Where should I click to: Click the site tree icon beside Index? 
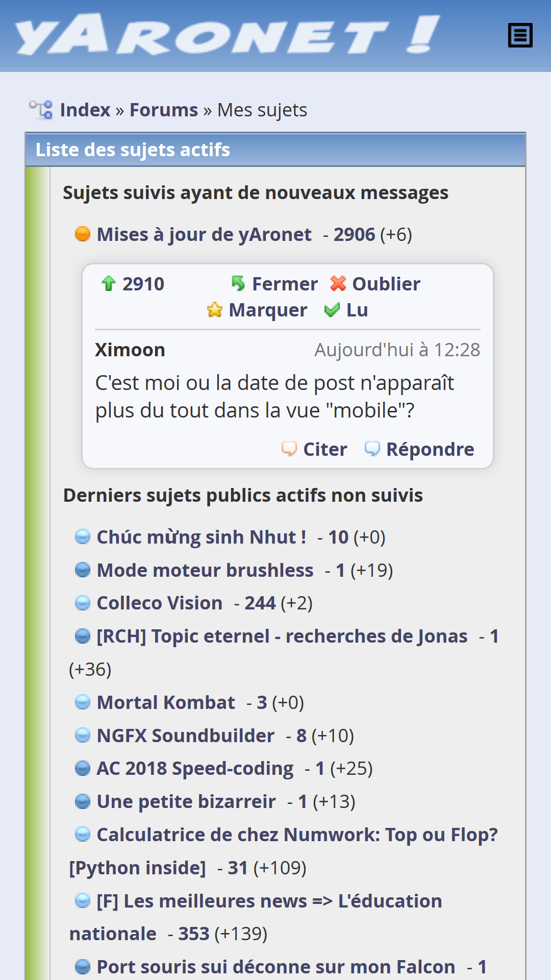[x=41, y=110]
